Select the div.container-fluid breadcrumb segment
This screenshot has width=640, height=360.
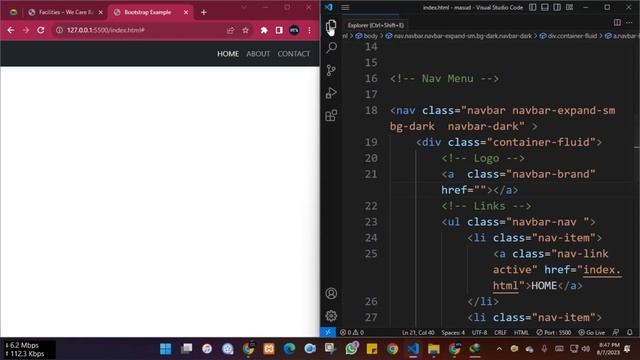tap(568, 36)
